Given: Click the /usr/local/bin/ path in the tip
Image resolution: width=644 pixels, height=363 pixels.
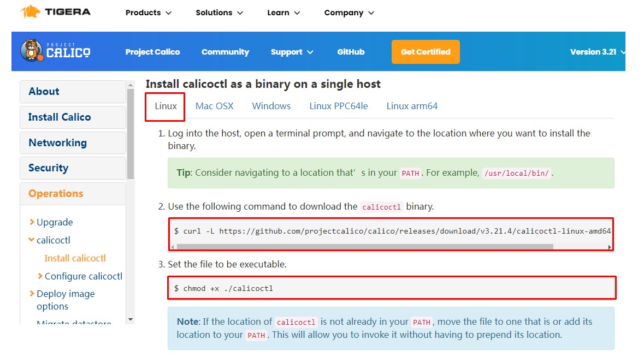Looking at the screenshot, I should tap(516, 173).
